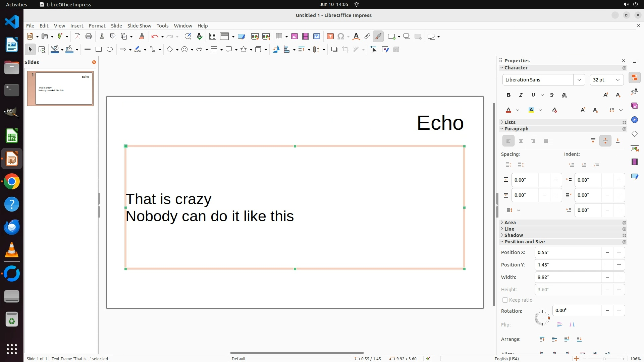Click the Crop Image tool
Viewport: 644px width, 362px height.
[345, 50]
